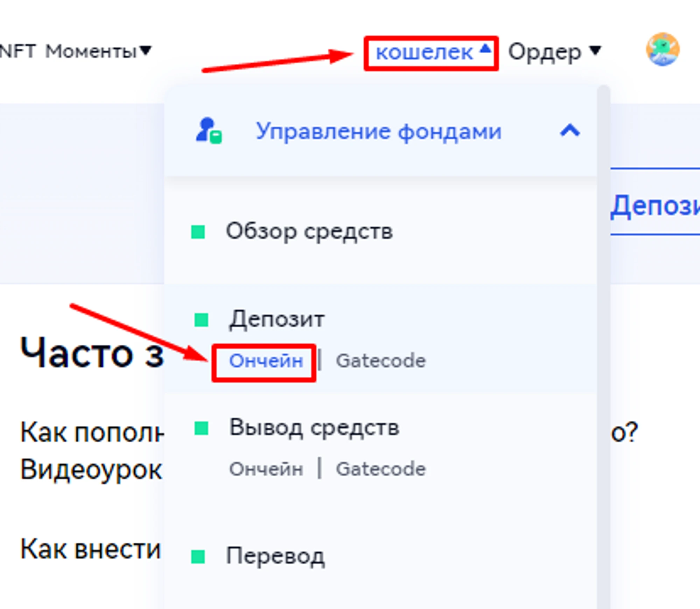The width and height of the screenshot is (700, 609).
Task: Select Обзор средств menu item
Action: 309,232
